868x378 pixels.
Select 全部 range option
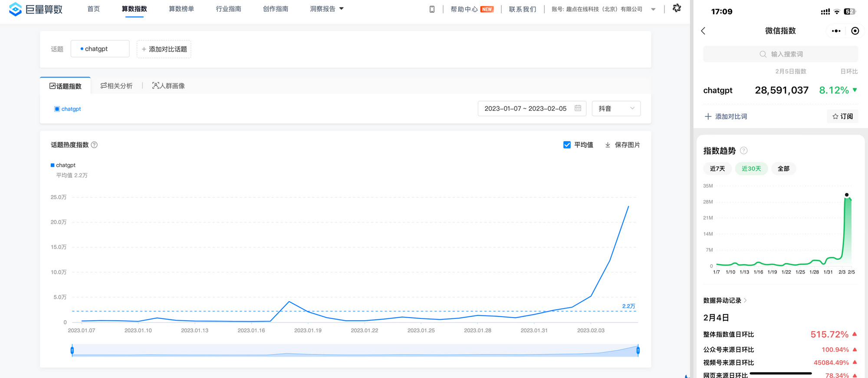coord(783,169)
